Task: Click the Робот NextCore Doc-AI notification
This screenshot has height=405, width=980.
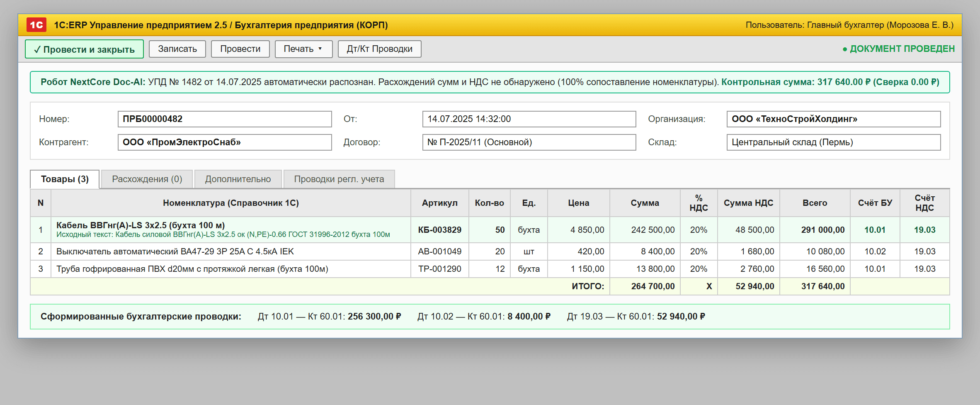Action: (490, 82)
